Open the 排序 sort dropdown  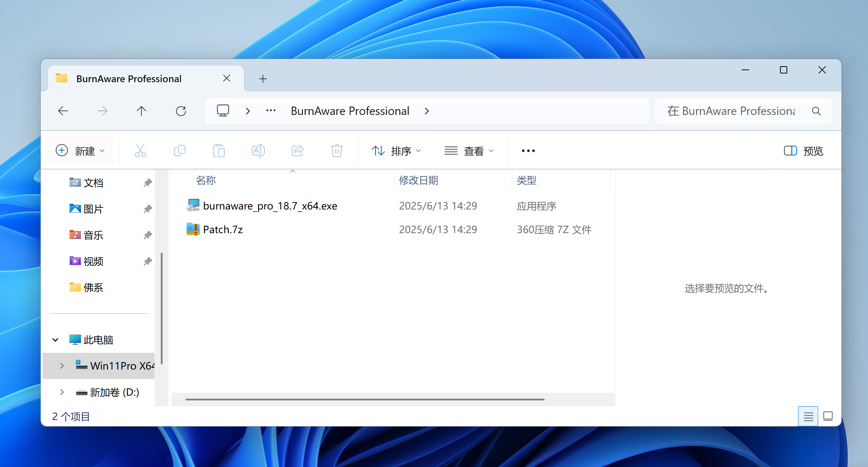[x=396, y=151]
